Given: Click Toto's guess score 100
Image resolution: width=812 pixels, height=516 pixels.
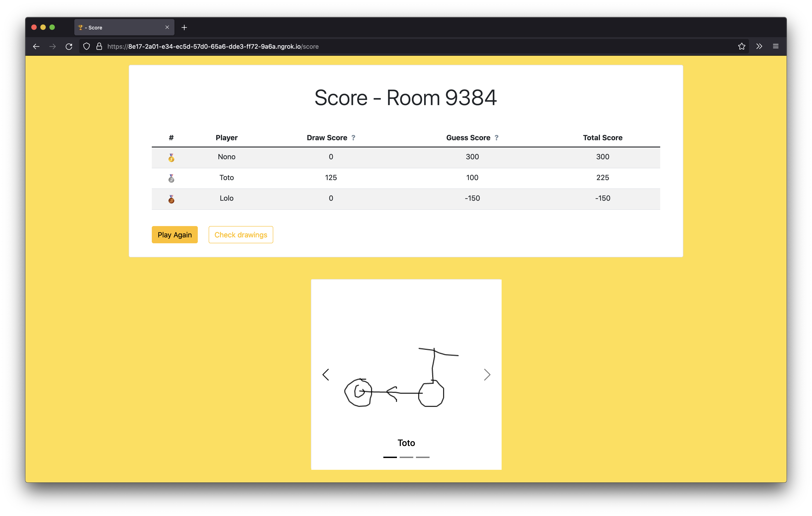Looking at the screenshot, I should (x=472, y=178).
